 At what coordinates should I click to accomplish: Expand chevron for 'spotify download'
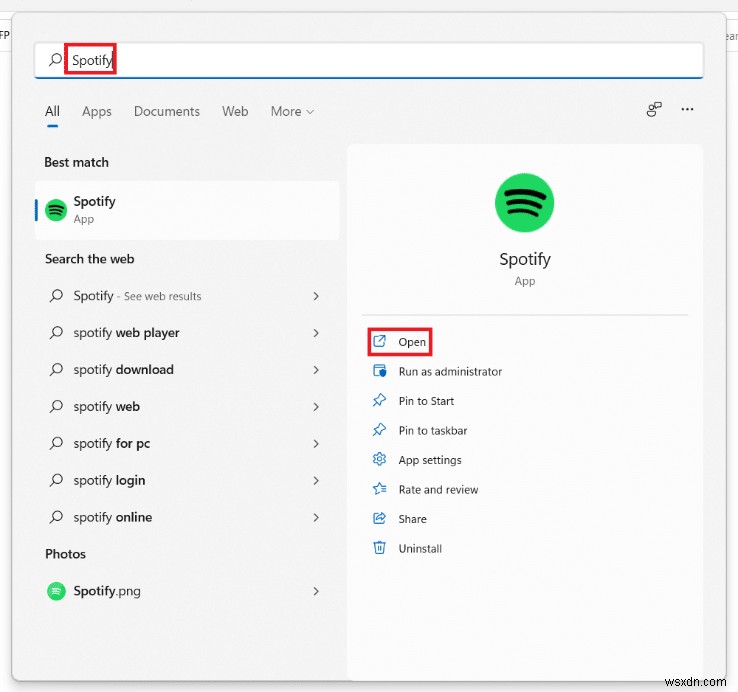coord(316,370)
